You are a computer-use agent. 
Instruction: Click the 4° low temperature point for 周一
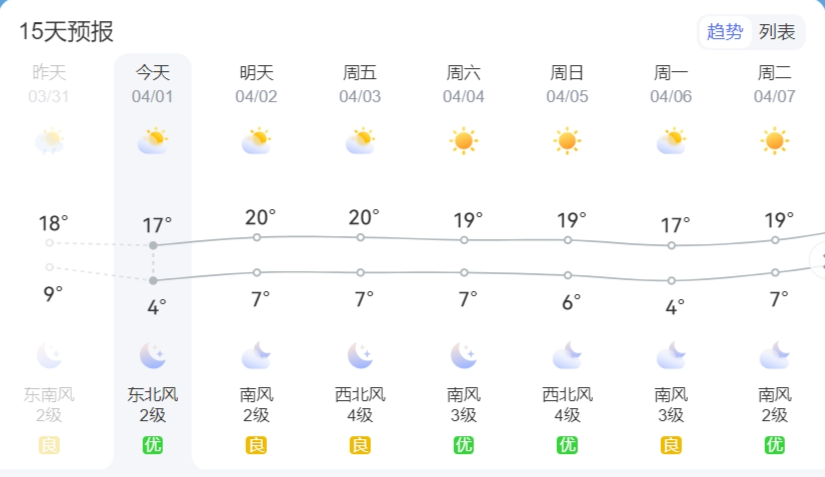click(671, 281)
